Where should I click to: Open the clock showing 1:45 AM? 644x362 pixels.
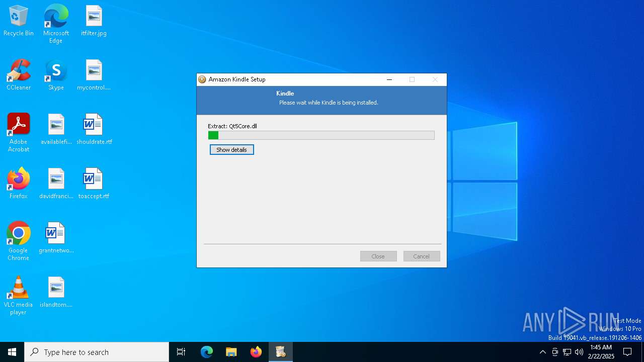601,352
